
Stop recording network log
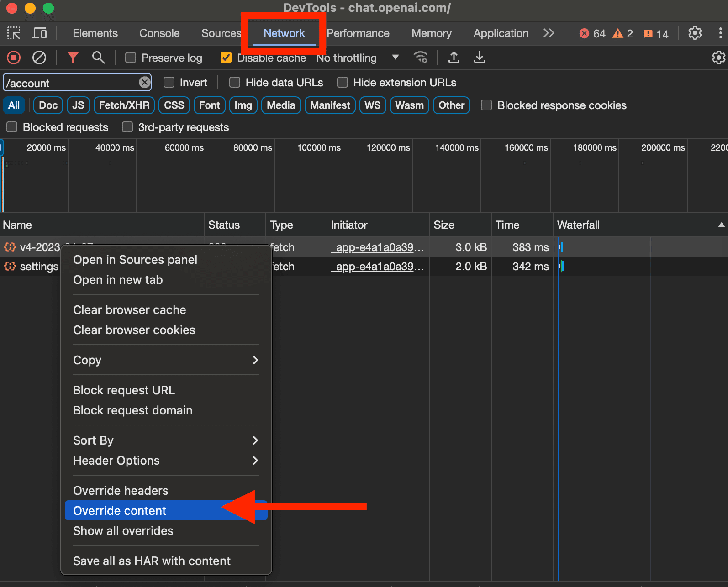(x=14, y=58)
